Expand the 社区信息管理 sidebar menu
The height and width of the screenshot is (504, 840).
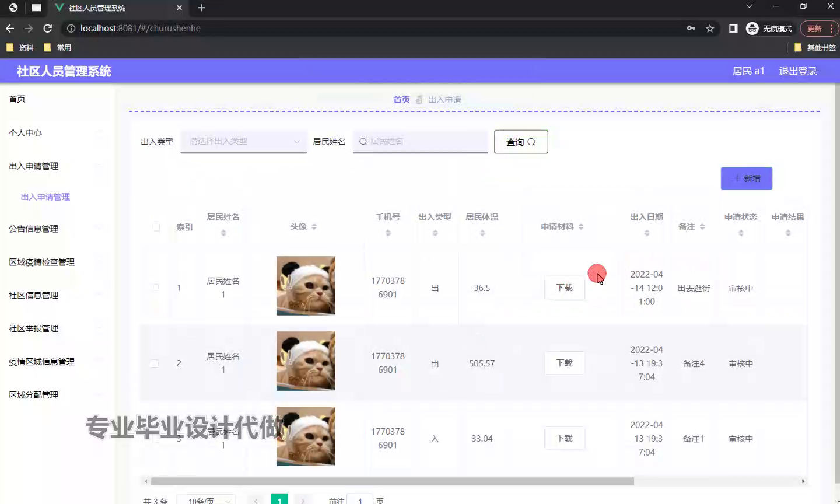point(57,295)
